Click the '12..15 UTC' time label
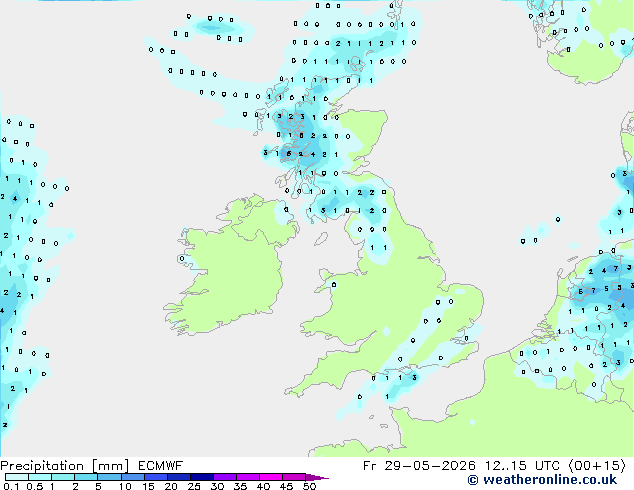 point(523,466)
